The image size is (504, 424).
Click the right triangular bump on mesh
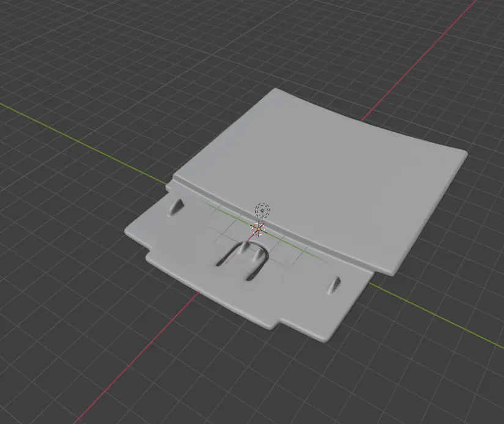pyautogui.click(x=333, y=284)
